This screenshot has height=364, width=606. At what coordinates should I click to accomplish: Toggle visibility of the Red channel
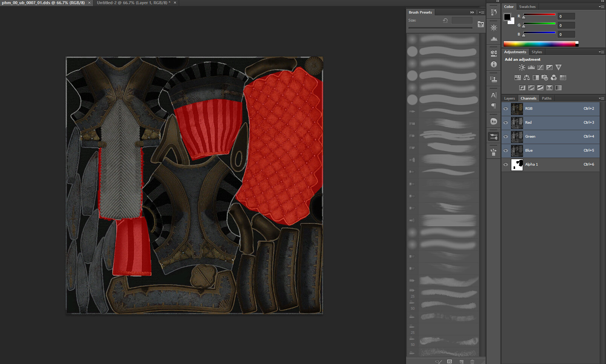[x=506, y=123]
